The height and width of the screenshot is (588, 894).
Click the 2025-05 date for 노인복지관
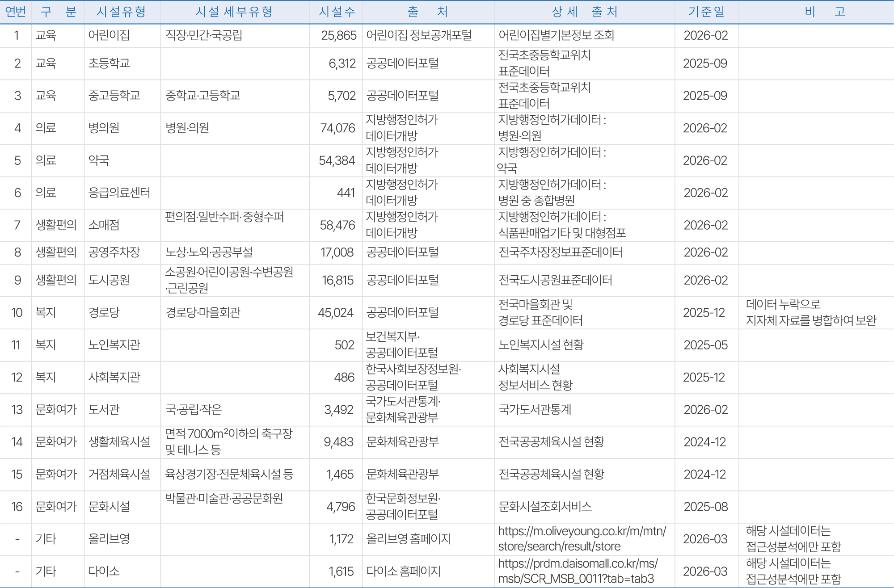click(706, 345)
